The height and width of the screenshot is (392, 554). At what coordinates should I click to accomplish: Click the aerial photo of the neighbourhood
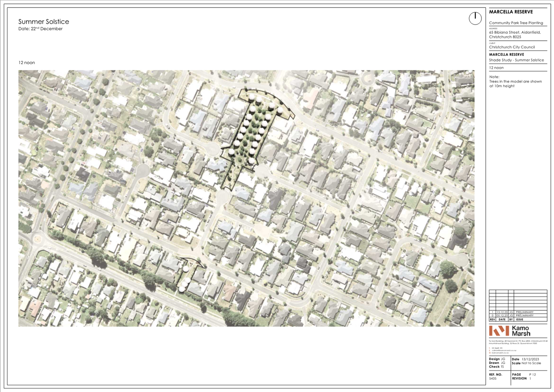246,198
